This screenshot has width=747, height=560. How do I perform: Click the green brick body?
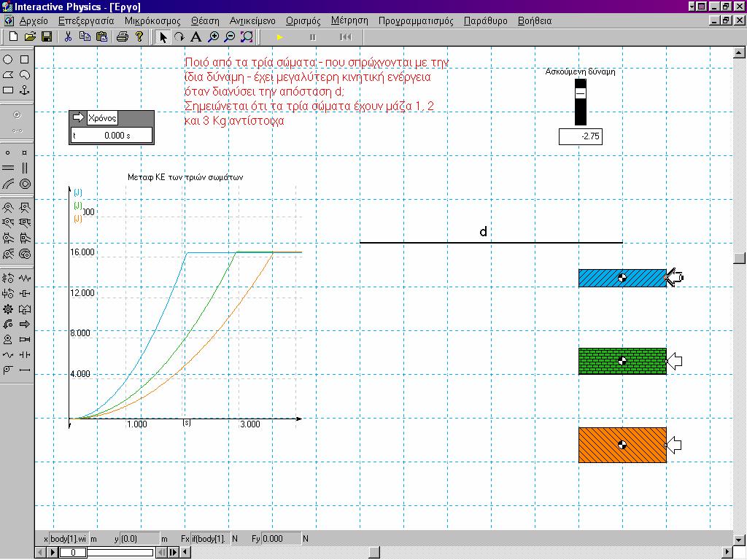click(x=622, y=362)
